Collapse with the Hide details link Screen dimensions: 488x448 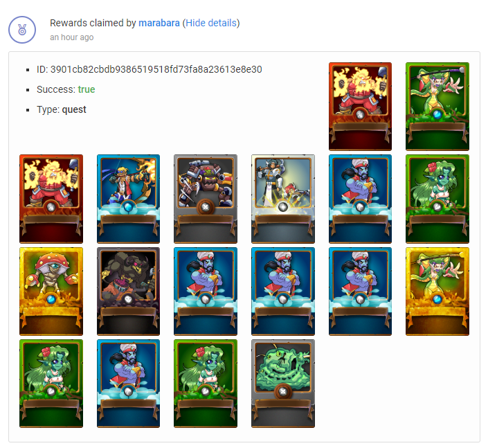tap(211, 23)
